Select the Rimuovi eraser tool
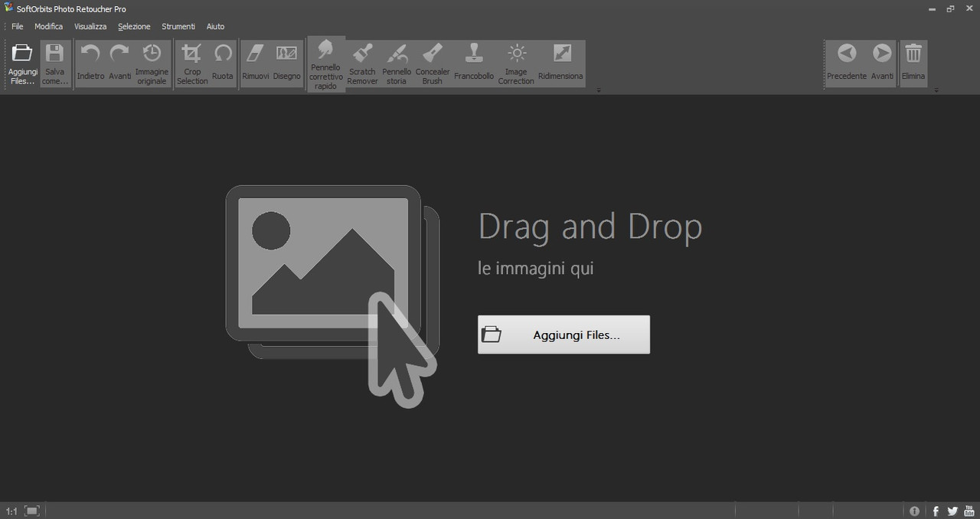980x519 pixels. coord(256,64)
